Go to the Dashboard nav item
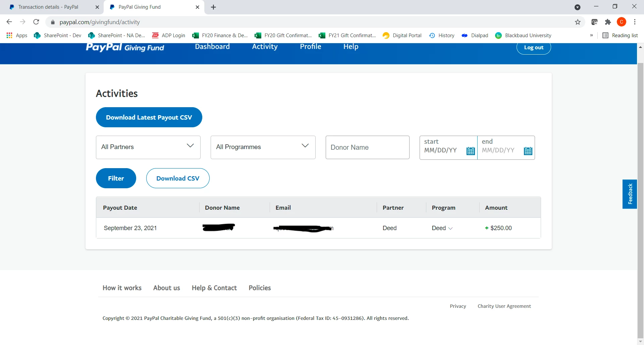Viewport: 644px width, 345px height. 212,47
